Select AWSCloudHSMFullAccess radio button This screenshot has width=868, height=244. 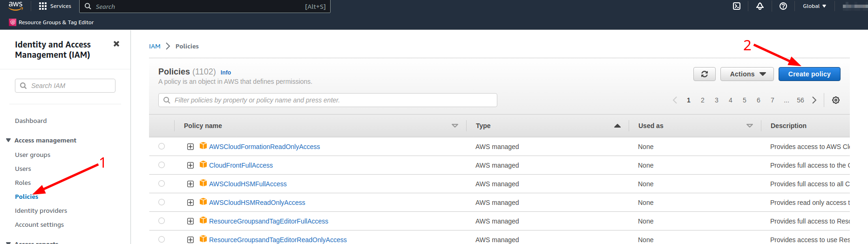[162, 183]
